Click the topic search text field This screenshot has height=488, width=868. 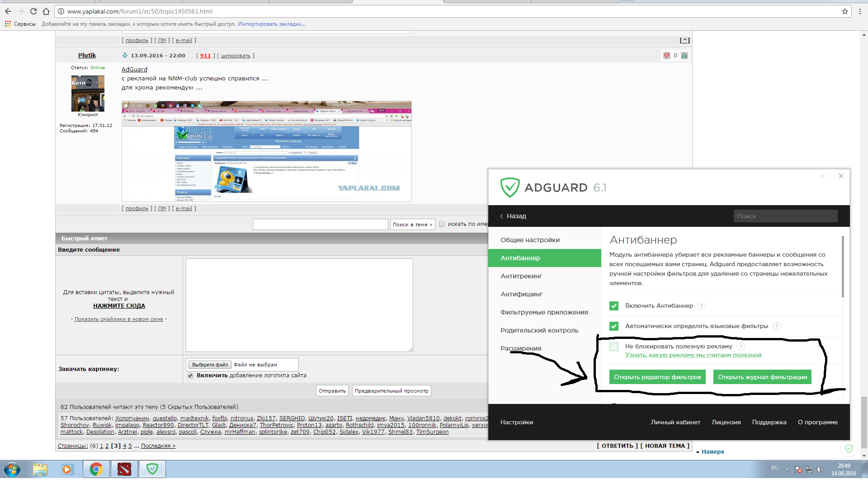pyautogui.click(x=321, y=225)
